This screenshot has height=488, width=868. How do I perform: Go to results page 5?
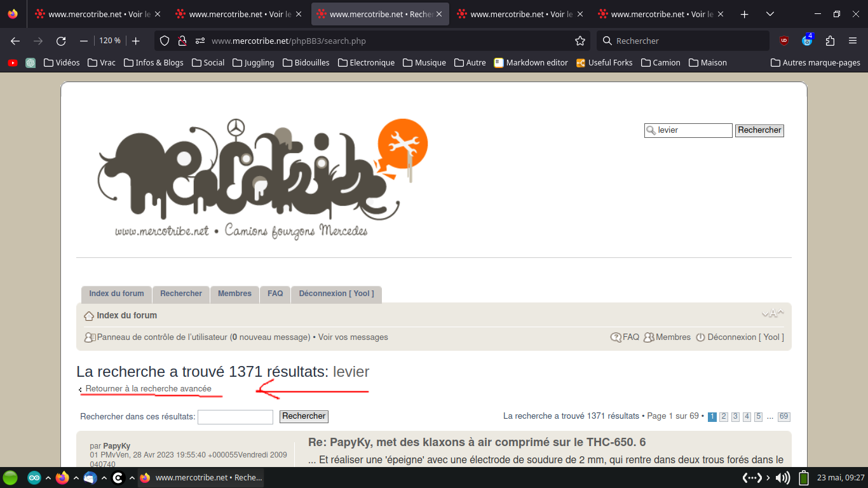758,417
